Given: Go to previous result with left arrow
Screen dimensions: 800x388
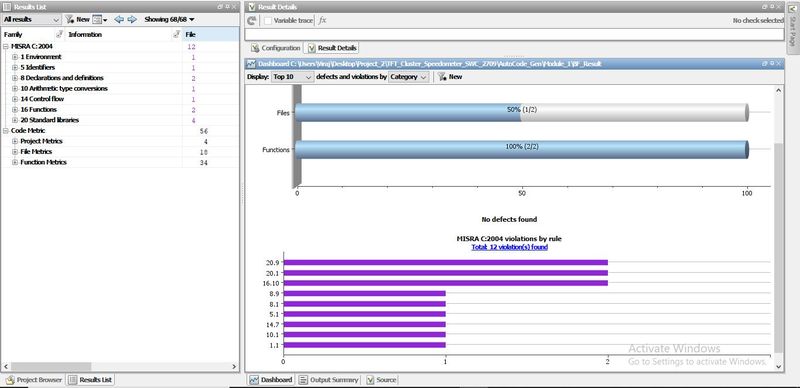Looking at the screenshot, I should coord(119,19).
